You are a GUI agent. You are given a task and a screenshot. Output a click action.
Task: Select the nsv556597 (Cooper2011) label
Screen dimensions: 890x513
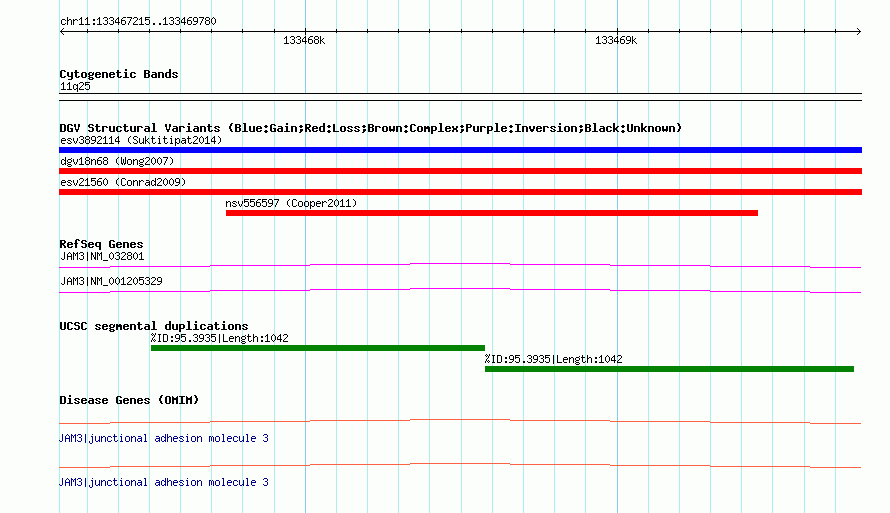click(x=291, y=203)
